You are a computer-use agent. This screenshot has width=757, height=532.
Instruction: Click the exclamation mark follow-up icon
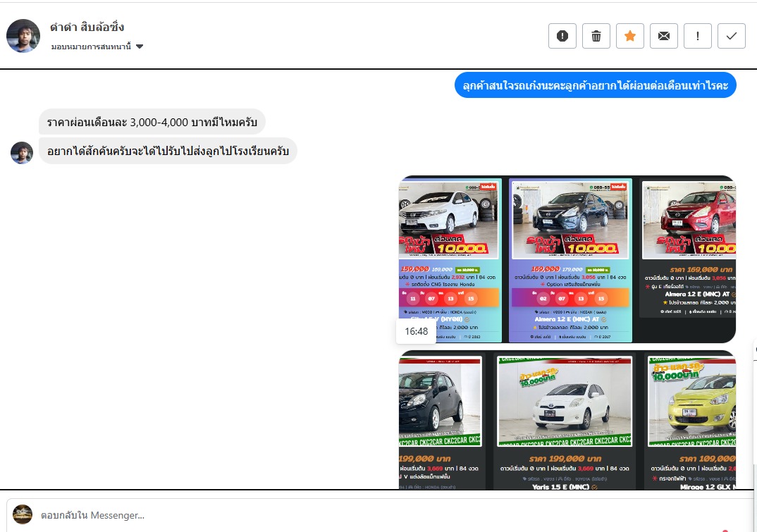(698, 36)
